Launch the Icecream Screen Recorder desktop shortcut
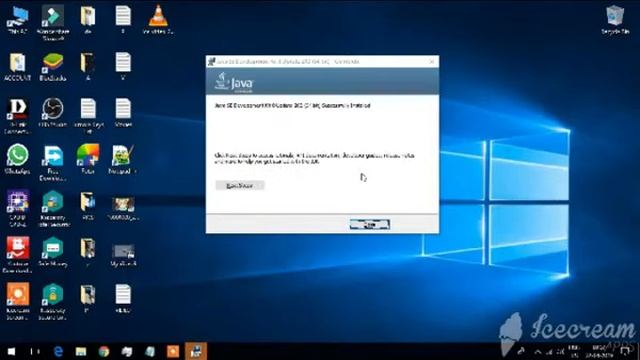 tap(18, 302)
